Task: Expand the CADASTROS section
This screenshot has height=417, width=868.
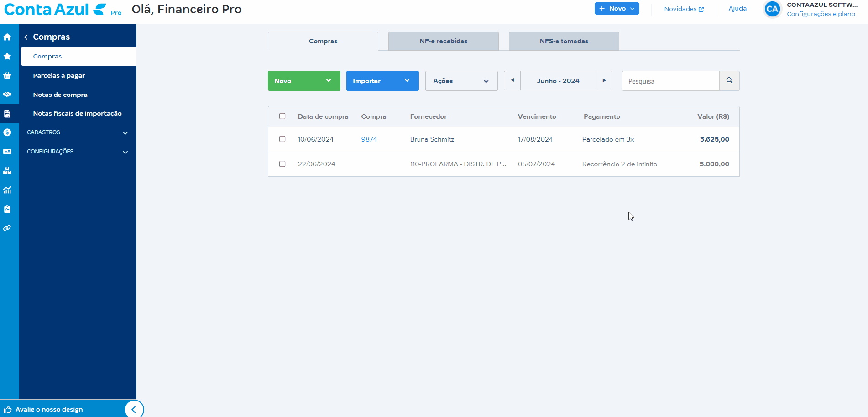Action: [78, 132]
